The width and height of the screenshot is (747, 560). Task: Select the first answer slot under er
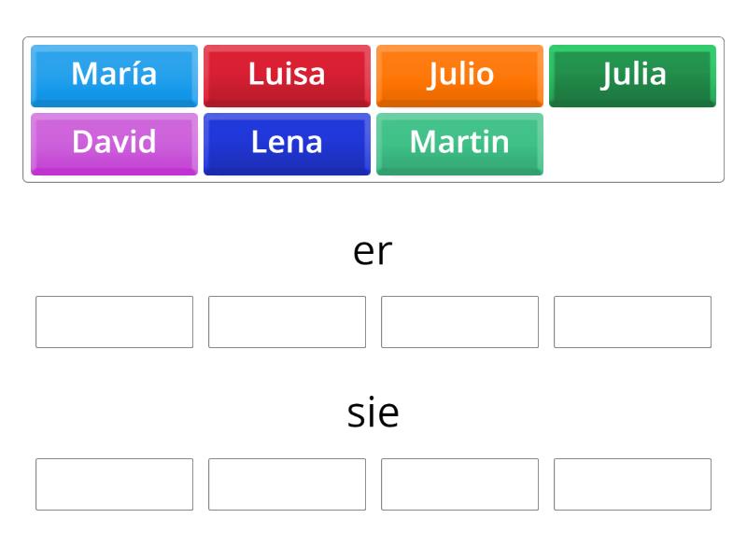[x=114, y=322]
